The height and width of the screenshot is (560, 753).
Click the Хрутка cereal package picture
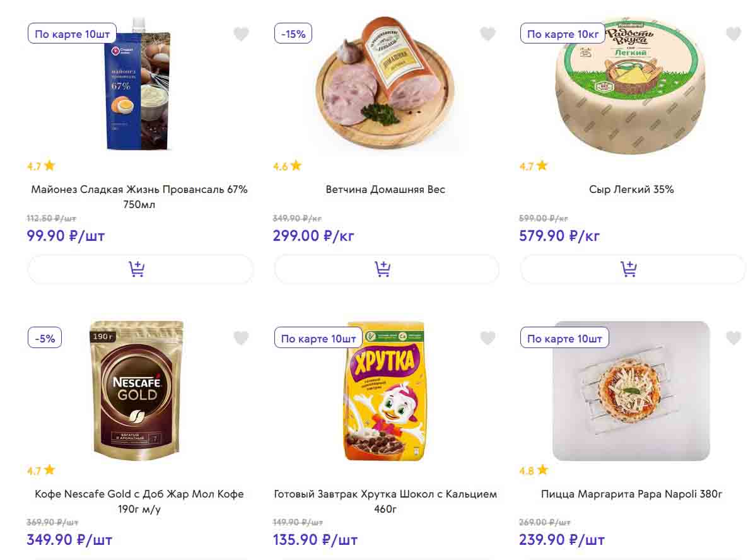pos(384,392)
